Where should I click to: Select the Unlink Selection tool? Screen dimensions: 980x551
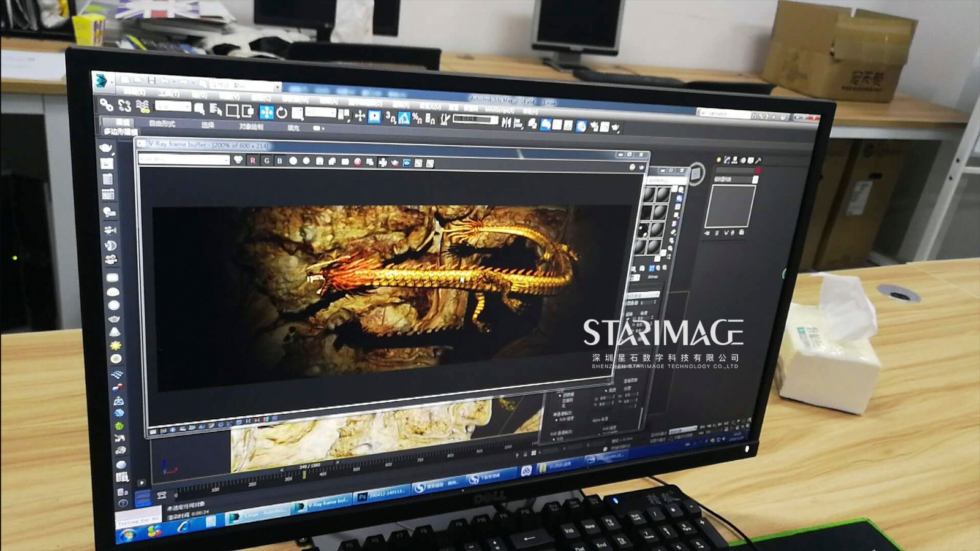[124, 105]
